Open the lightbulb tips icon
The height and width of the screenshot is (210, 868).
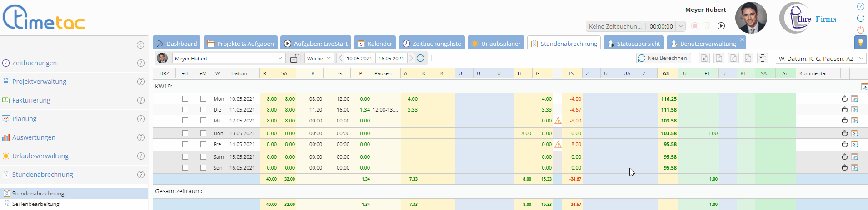coord(860,42)
